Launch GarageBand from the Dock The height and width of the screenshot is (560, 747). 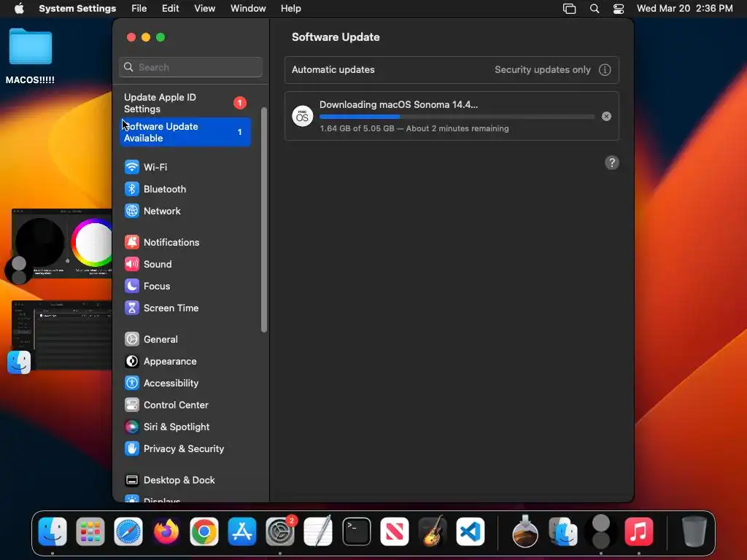coord(433,532)
